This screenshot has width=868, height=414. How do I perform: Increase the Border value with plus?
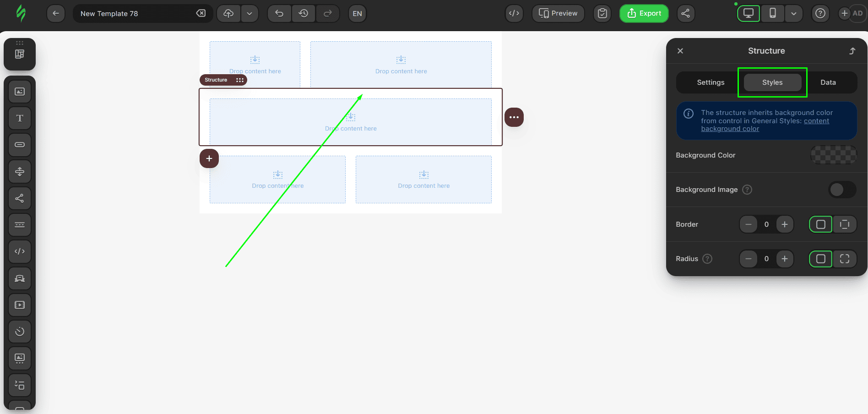[x=785, y=224]
